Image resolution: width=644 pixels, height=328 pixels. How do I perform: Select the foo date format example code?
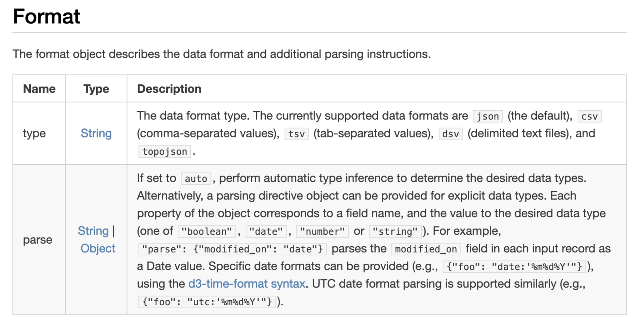[x=514, y=267]
